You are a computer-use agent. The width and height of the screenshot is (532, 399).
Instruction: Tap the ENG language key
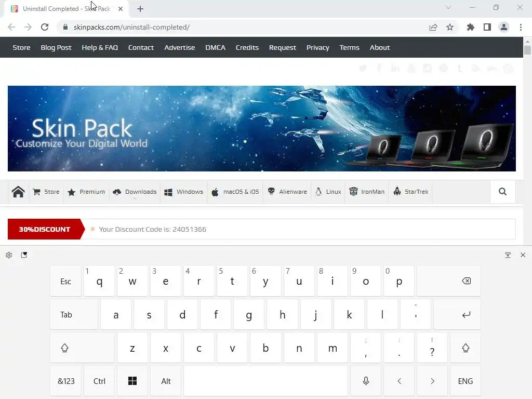pyautogui.click(x=465, y=381)
